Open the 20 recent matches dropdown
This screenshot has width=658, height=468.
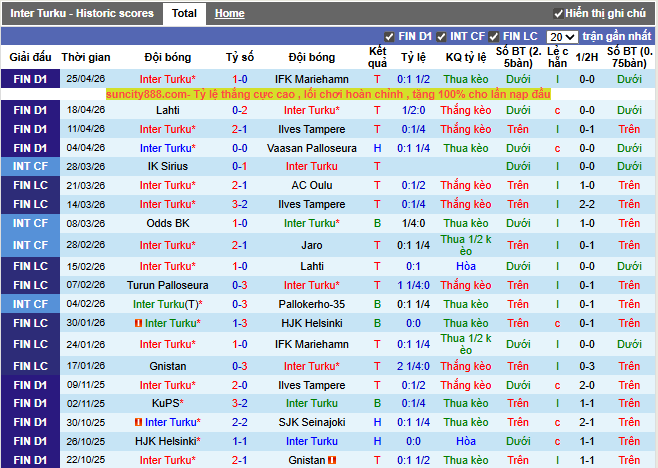pyautogui.click(x=562, y=36)
